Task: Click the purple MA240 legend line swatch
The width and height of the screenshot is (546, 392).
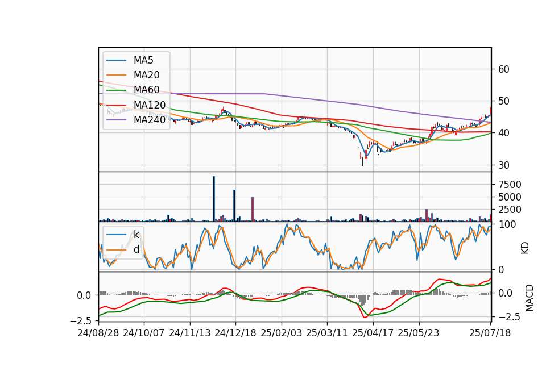Action: tap(116, 120)
